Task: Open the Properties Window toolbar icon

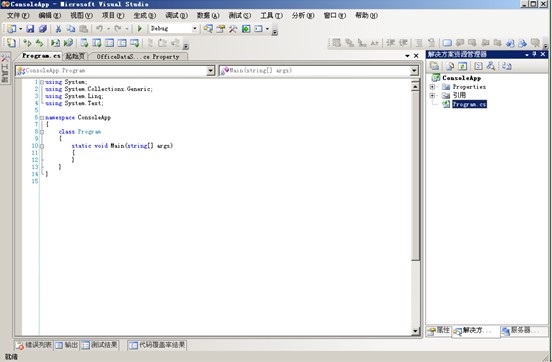Action: point(220,29)
